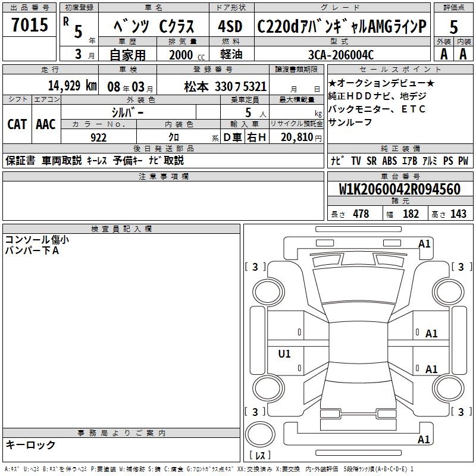The image size is (476, 476).
Task: Click 予備キー in later-shipped parts
Action: click(x=127, y=160)
